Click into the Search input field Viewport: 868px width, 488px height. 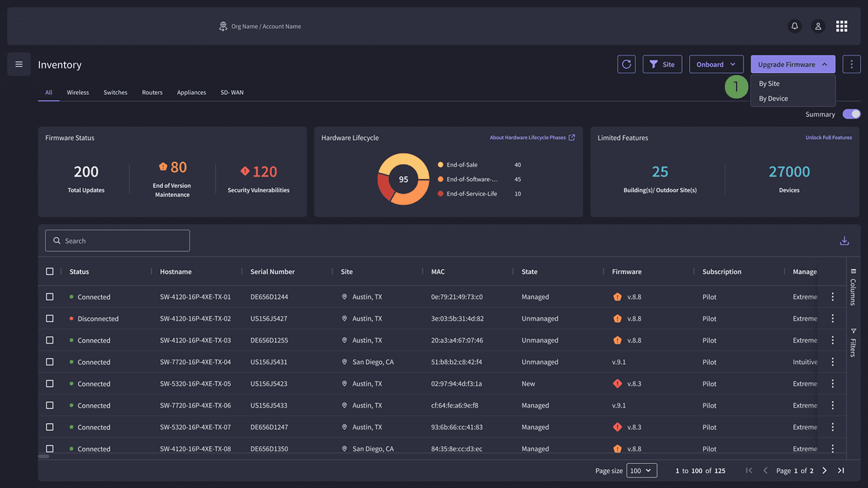click(x=117, y=240)
